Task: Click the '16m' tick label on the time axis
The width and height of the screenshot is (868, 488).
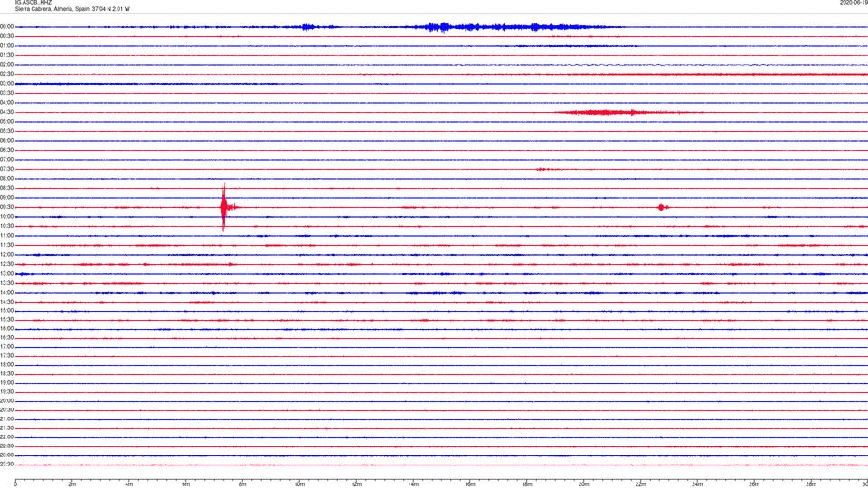Action: click(x=470, y=484)
